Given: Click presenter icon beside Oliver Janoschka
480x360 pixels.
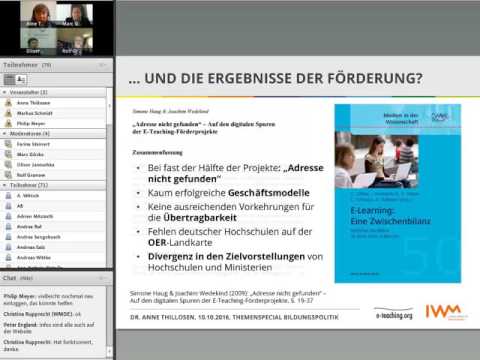Looking at the screenshot, I should 8,165.
